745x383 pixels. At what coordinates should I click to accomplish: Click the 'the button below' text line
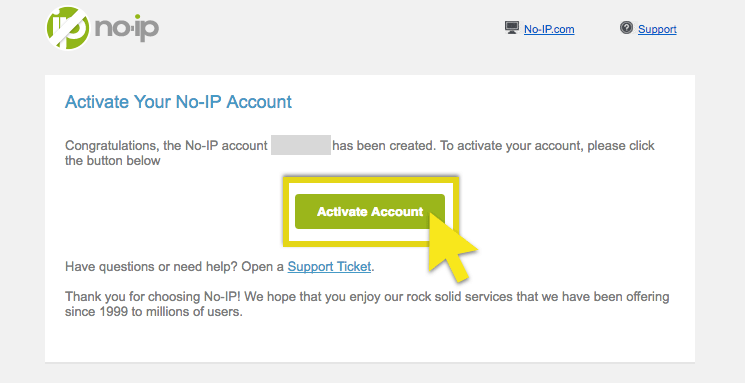tap(113, 161)
